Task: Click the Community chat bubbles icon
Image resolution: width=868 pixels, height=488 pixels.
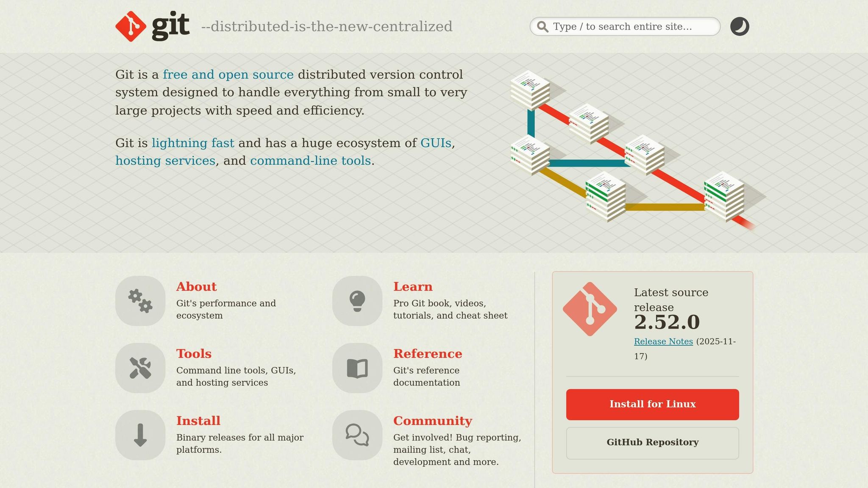Action: click(357, 435)
